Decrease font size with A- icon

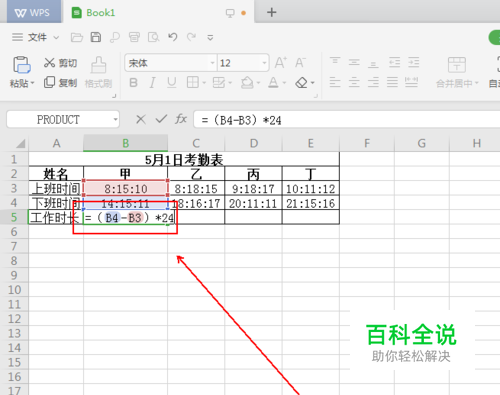300,63
